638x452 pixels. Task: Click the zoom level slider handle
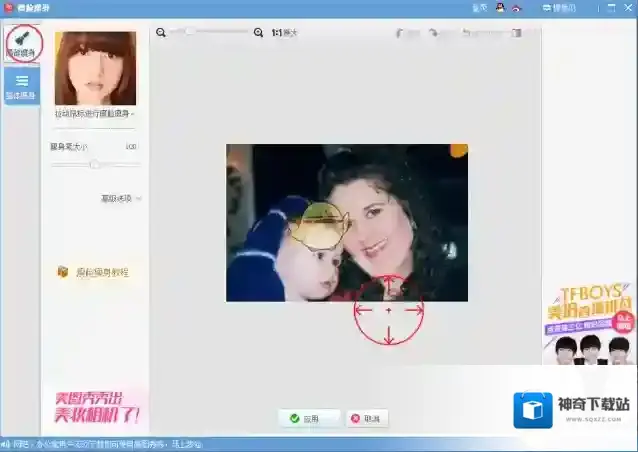click(x=189, y=33)
